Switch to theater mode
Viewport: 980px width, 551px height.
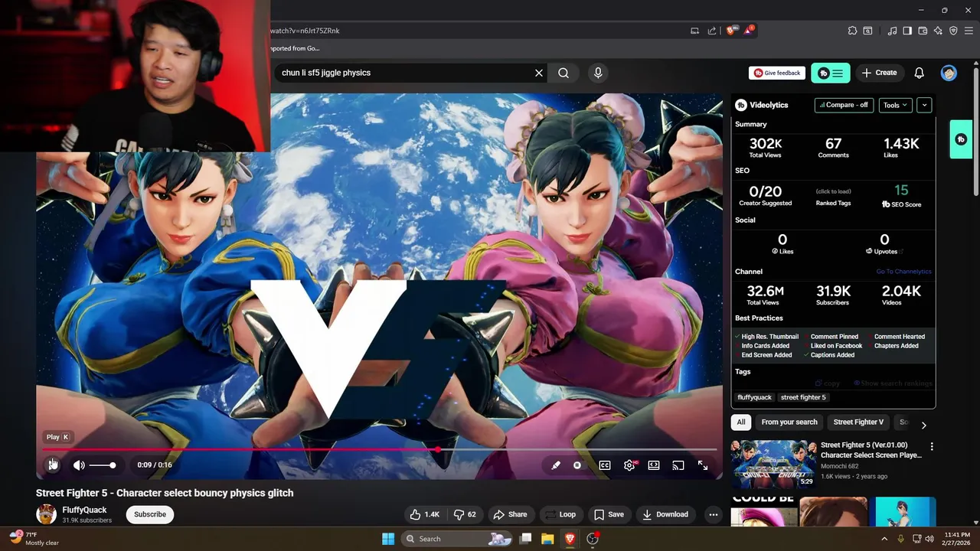click(654, 465)
